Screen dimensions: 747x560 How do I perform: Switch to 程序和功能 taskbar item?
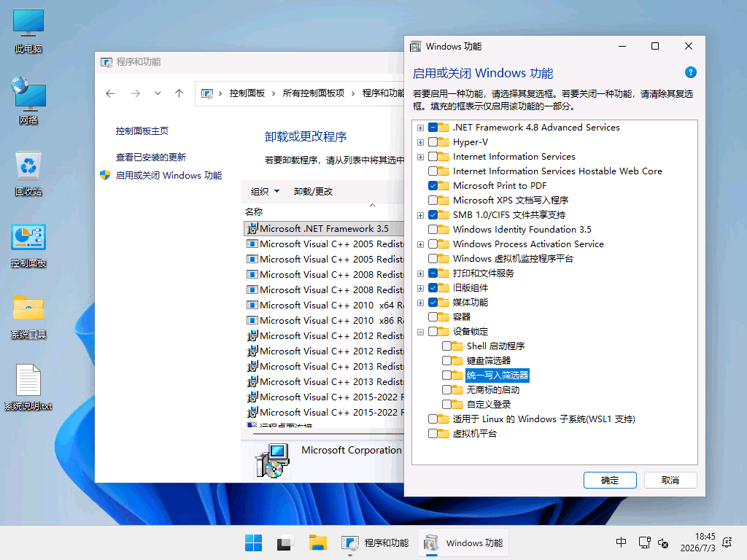(x=375, y=542)
